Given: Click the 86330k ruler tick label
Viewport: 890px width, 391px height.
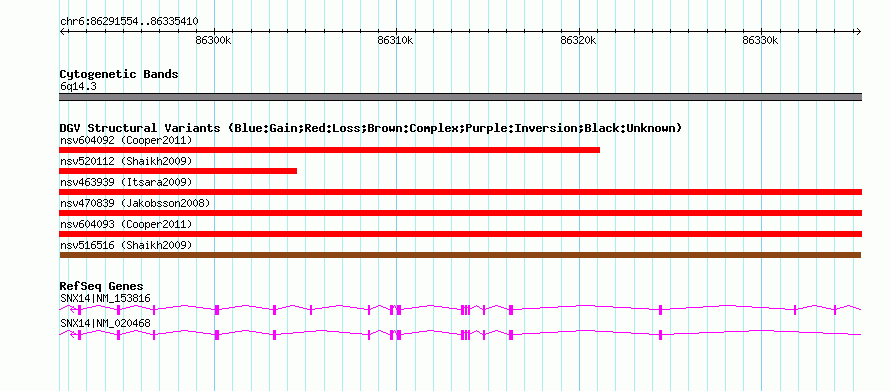Looking at the screenshot, I should [761, 41].
